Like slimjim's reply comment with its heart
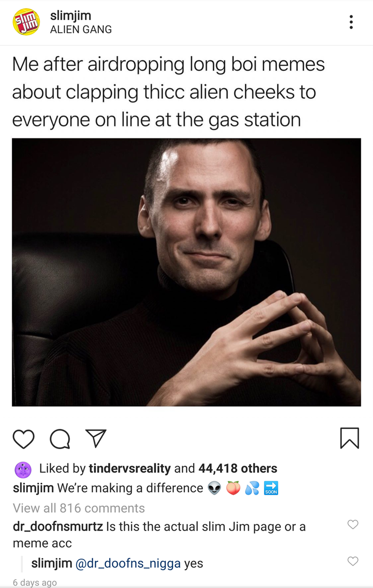The image size is (373, 588). click(x=353, y=561)
